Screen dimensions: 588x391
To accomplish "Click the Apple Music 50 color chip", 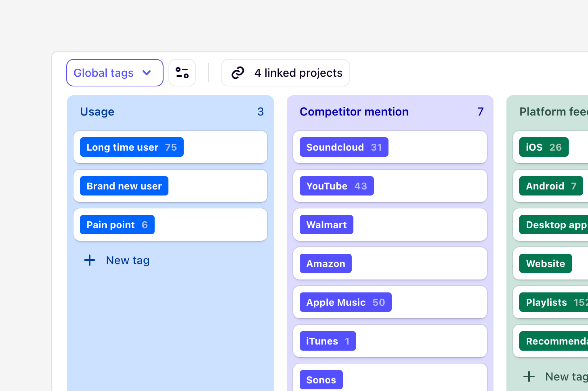I will (346, 302).
